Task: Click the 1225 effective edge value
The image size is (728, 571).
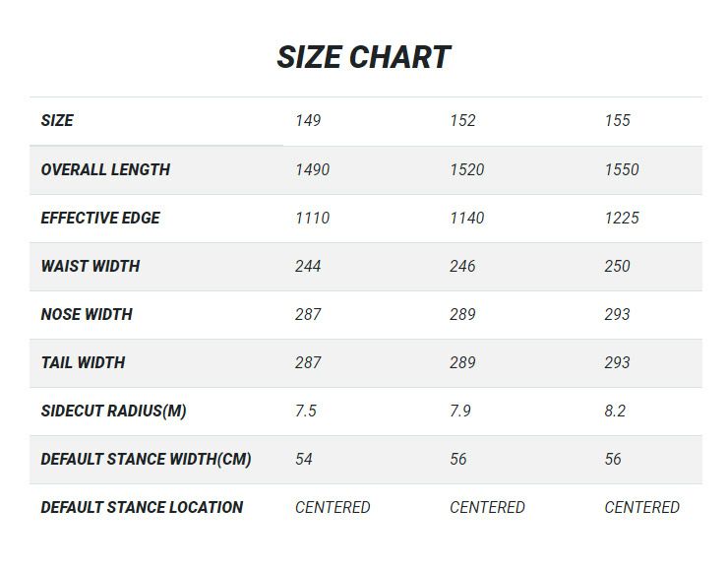Action: [x=622, y=218]
